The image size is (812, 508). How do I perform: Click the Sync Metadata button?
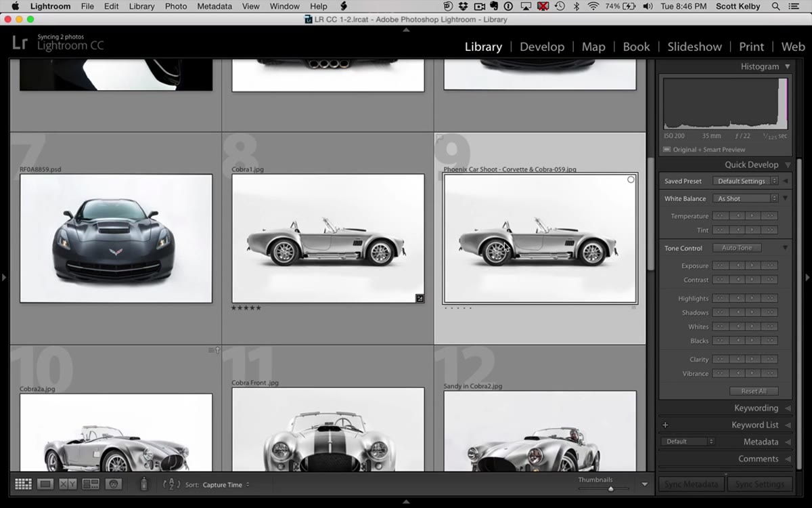click(691, 484)
